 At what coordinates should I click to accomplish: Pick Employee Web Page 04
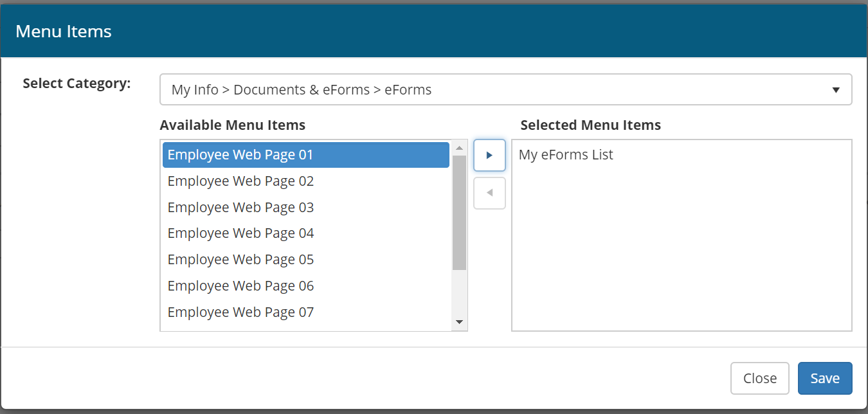(x=241, y=233)
